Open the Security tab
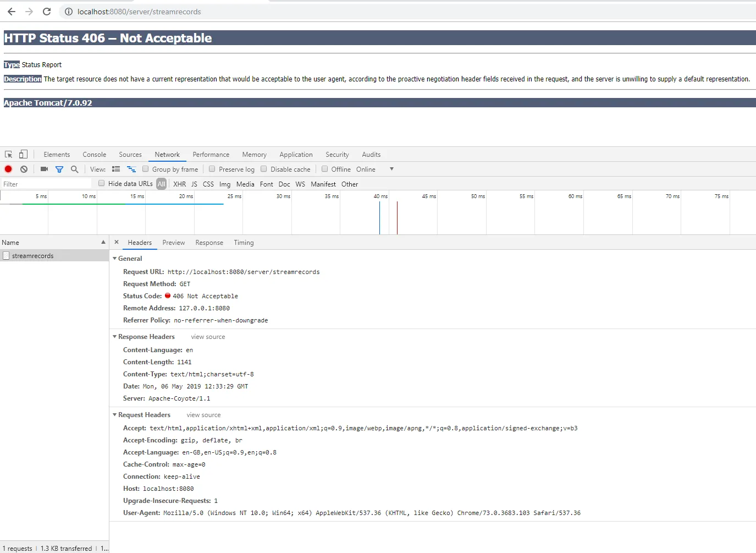This screenshot has height=553, width=756. [x=337, y=155]
